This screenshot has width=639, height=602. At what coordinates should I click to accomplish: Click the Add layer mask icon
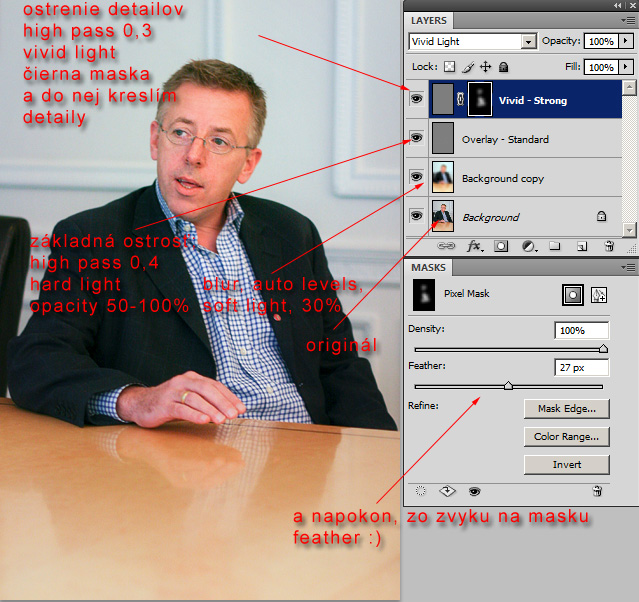pos(501,245)
